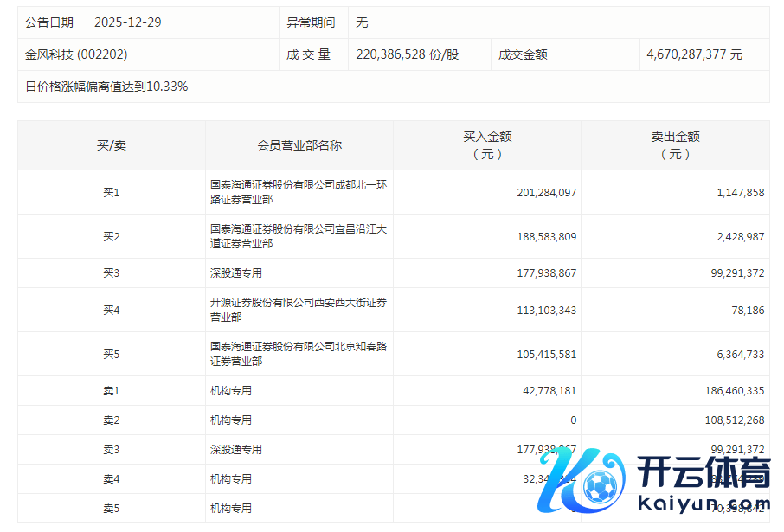Open the kaiyun.com watermark link

coord(701,503)
